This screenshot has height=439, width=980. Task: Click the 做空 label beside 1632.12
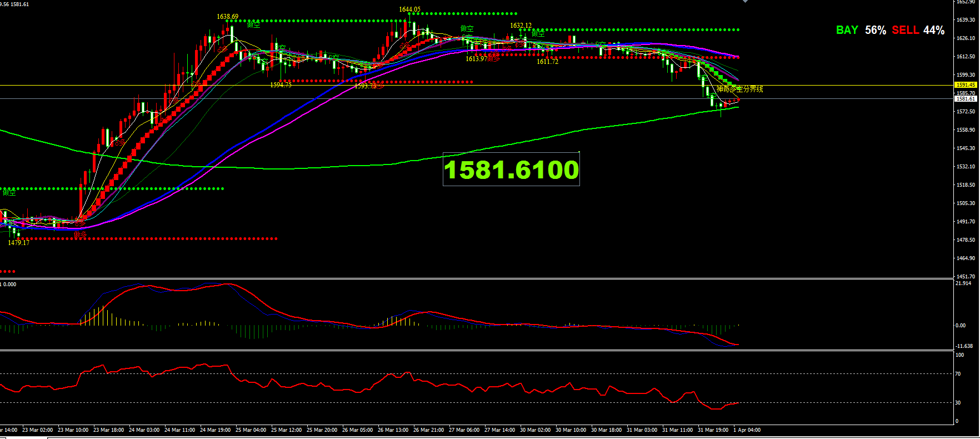538,33
